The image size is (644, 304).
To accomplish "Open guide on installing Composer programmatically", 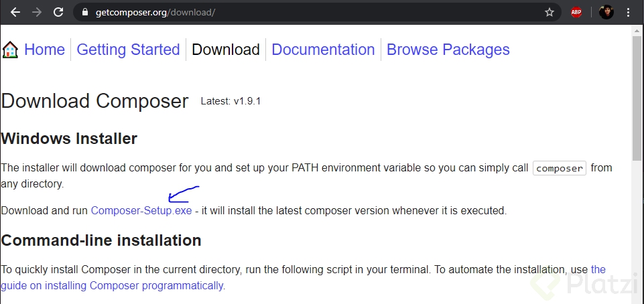I will [113, 285].
